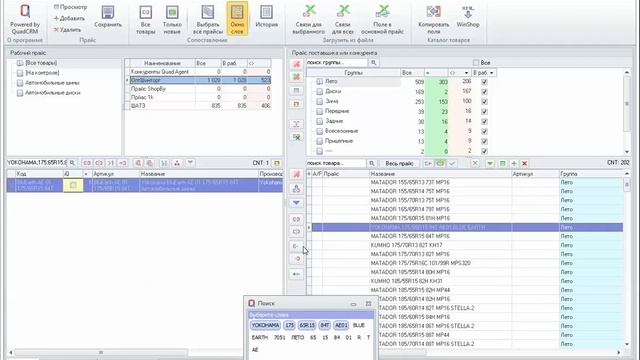Click the Весь прайс button
Screen dimensions: 640x360
point(400,163)
